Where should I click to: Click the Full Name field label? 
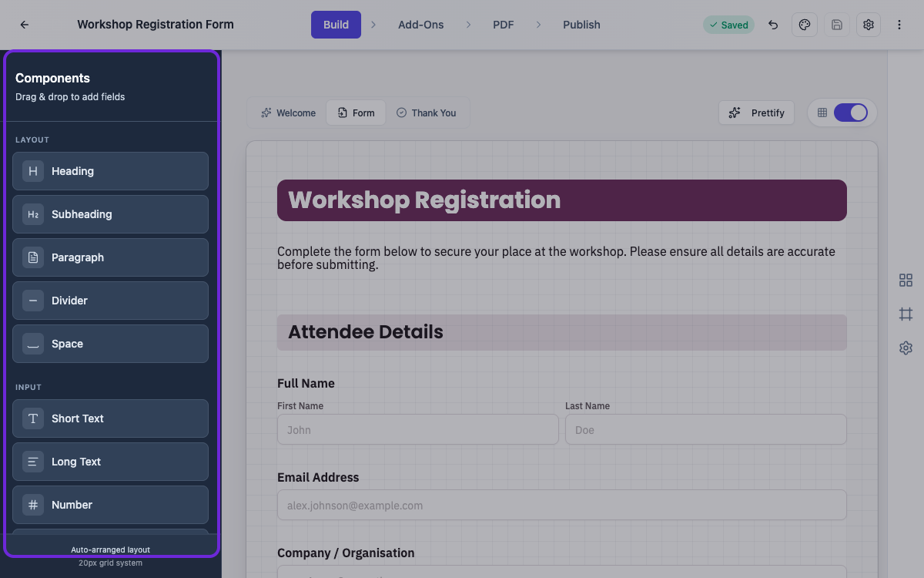pyautogui.click(x=306, y=383)
